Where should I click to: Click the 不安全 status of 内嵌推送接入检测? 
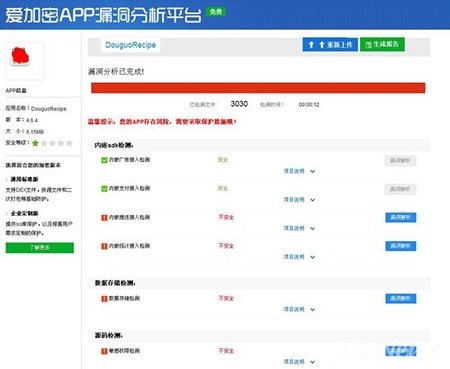coord(226,217)
